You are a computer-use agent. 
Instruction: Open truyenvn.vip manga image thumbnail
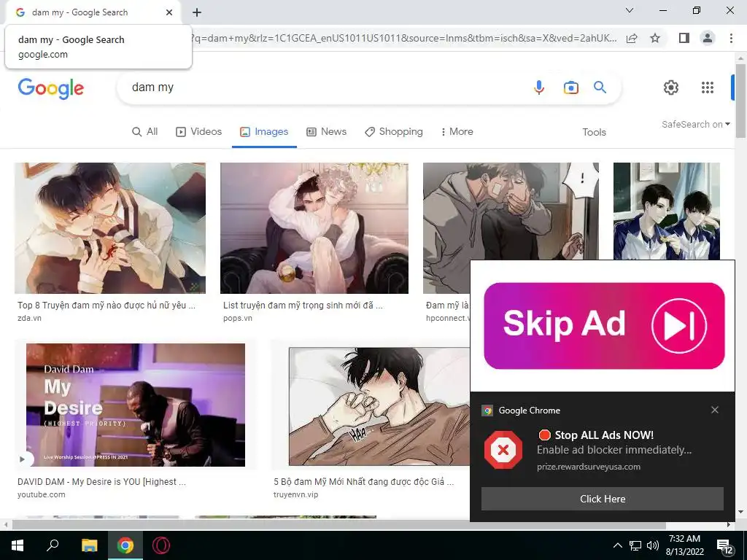coord(379,406)
